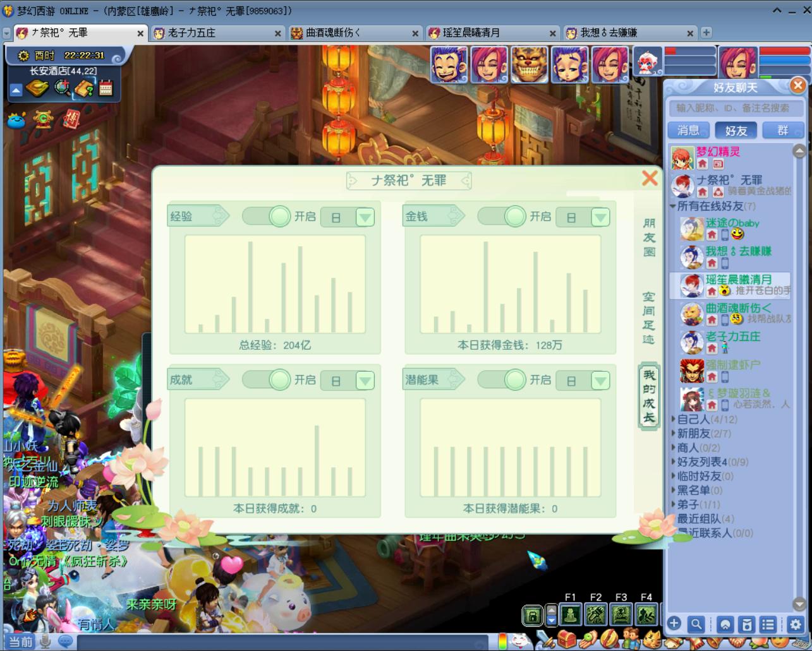Switch to 老子力五庄 client tab

217,33
